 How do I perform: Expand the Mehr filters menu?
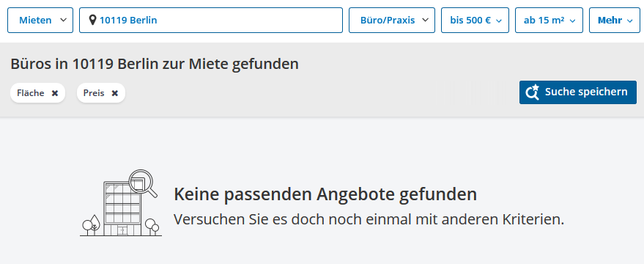click(x=615, y=20)
